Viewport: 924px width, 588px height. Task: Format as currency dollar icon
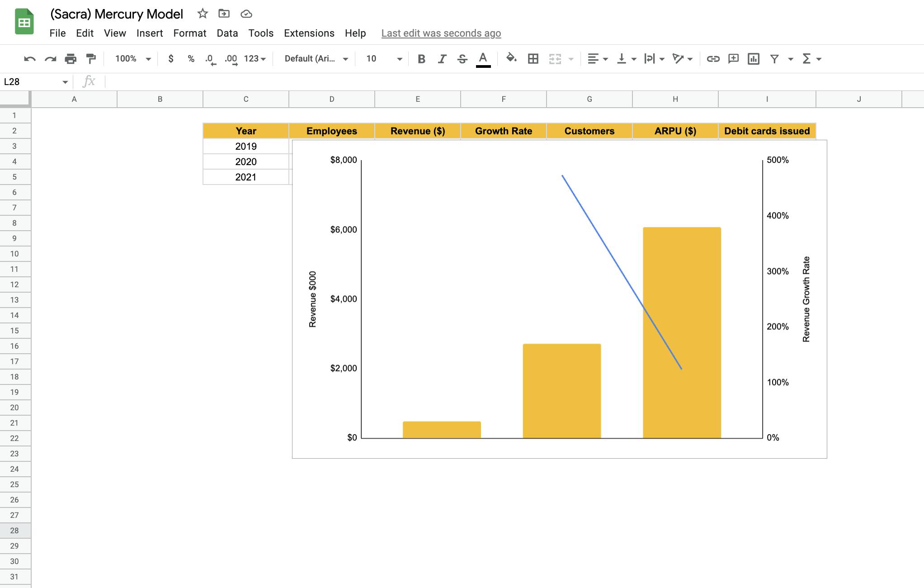(171, 59)
